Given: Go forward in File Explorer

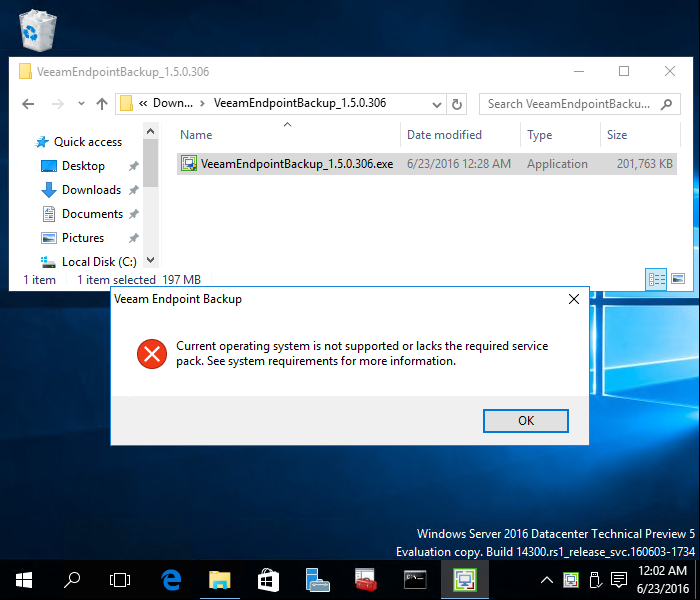Looking at the screenshot, I should pyautogui.click(x=58, y=104).
